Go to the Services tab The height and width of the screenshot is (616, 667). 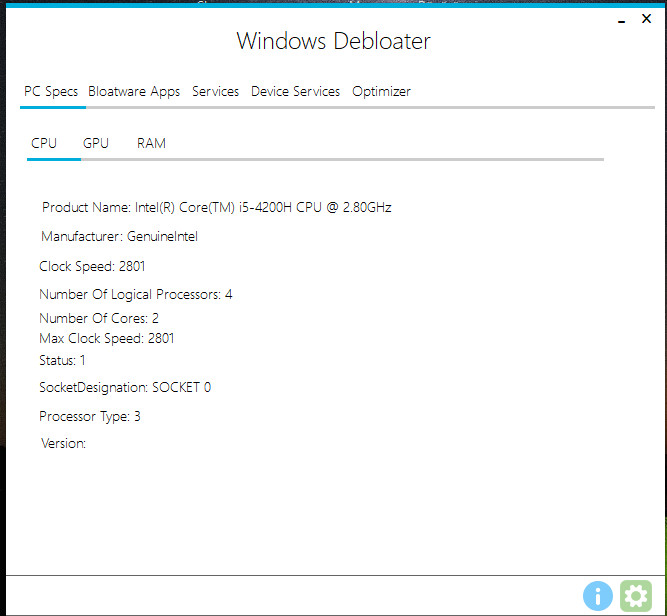coord(215,92)
